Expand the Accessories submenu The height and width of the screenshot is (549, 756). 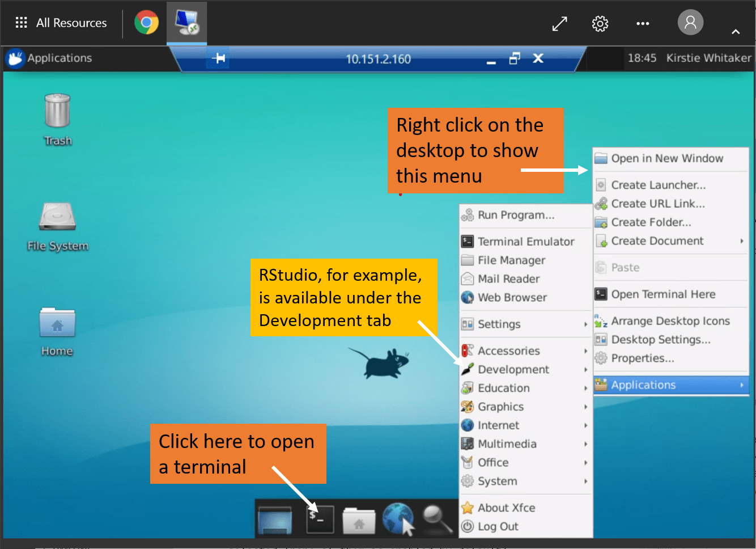click(x=525, y=351)
